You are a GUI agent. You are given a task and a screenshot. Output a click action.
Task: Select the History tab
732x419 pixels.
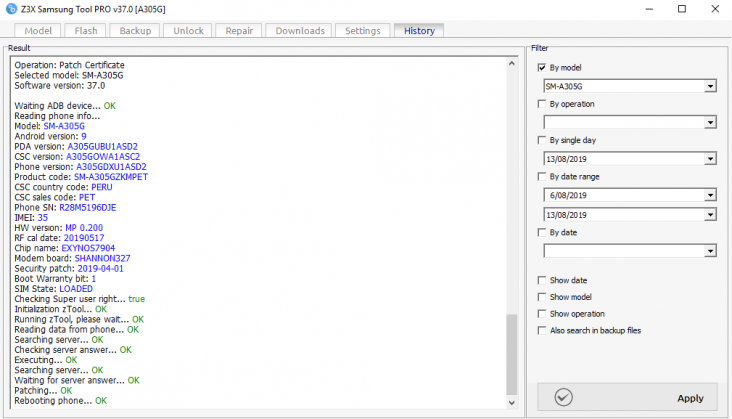coord(419,31)
